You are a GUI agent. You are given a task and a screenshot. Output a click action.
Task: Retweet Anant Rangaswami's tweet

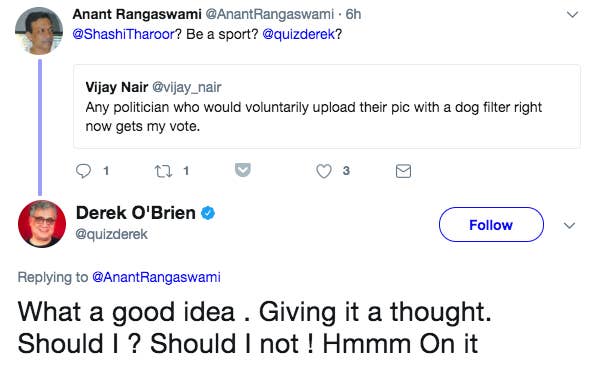(163, 171)
